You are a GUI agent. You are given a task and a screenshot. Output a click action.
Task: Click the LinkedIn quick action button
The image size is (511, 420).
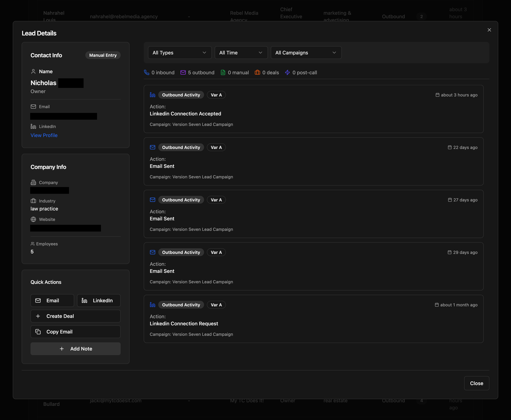(x=98, y=301)
